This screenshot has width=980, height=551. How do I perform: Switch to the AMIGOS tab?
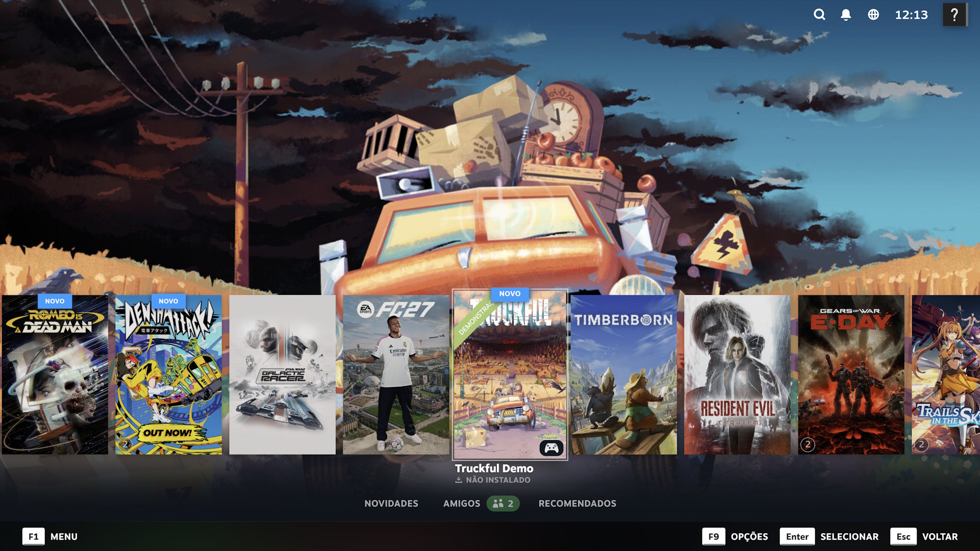pyautogui.click(x=461, y=504)
